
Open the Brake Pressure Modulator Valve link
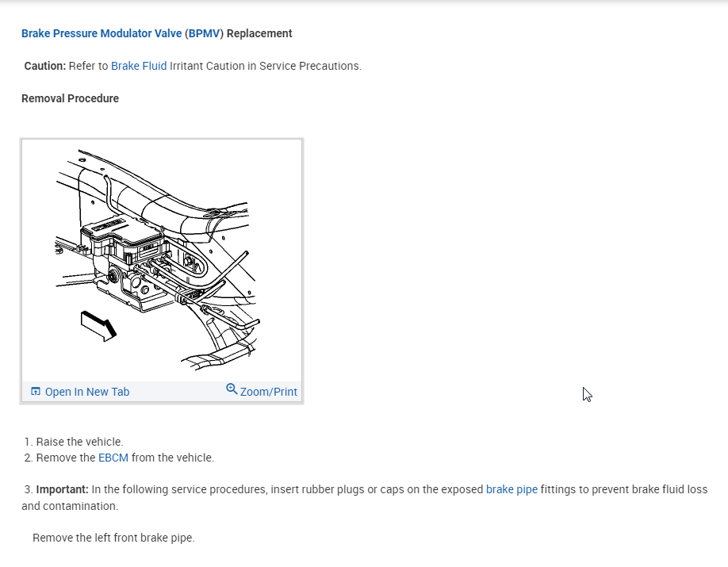point(102,33)
